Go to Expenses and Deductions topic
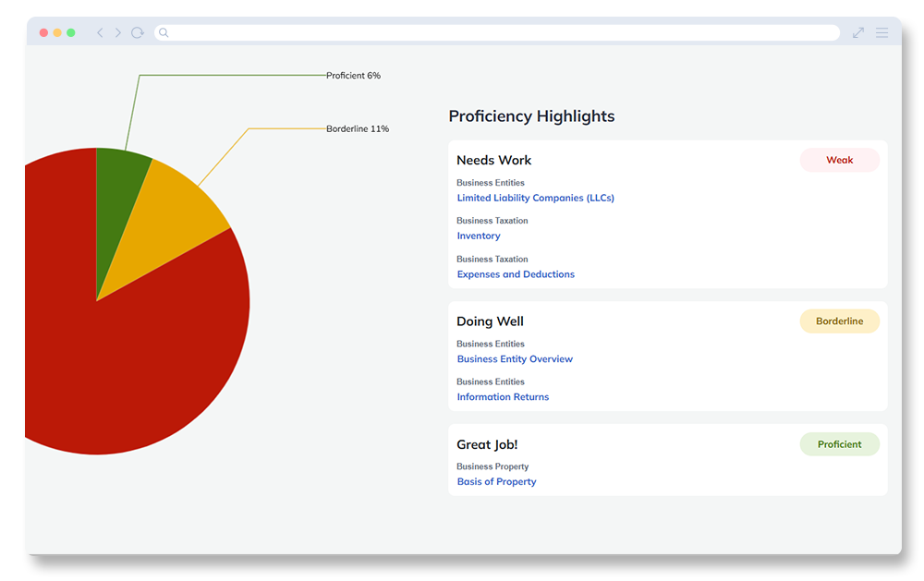 click(516, 274)
